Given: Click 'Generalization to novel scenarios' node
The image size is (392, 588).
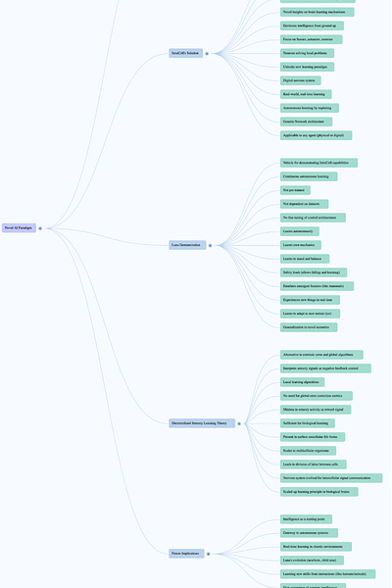Looking at the screenshot, I should tap(309, 327).
